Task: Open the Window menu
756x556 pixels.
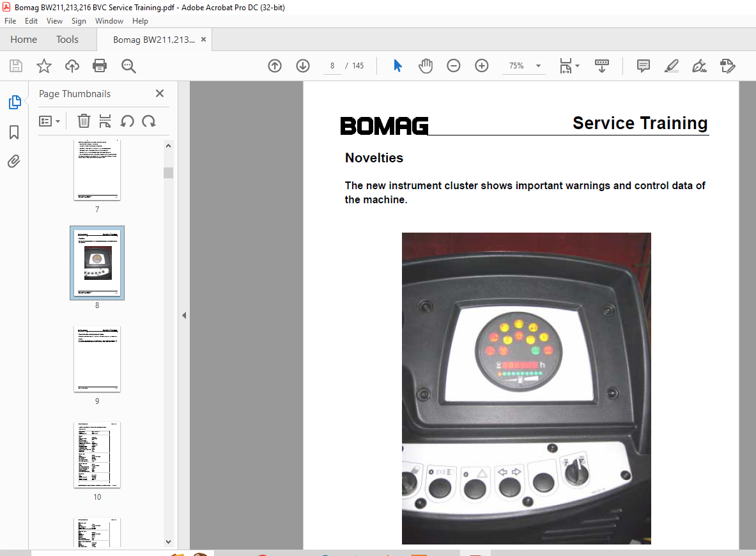Action: (109, 20)
